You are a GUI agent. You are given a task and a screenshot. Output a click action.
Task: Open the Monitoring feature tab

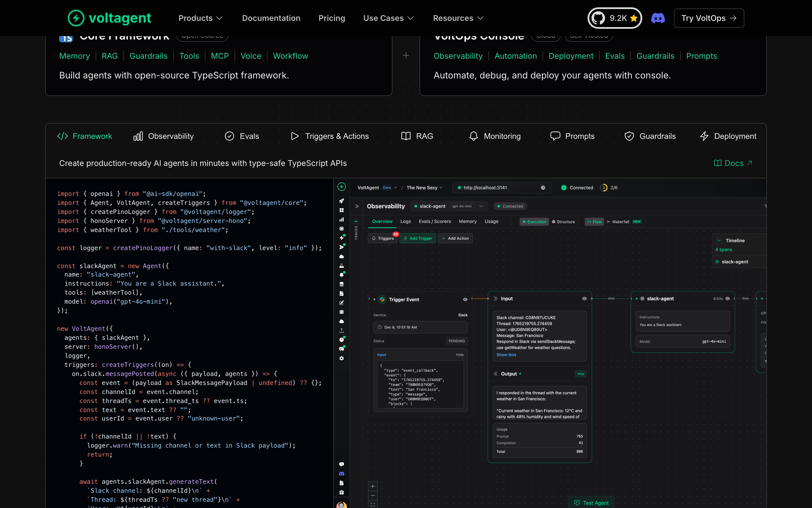(x=495, y=136)
